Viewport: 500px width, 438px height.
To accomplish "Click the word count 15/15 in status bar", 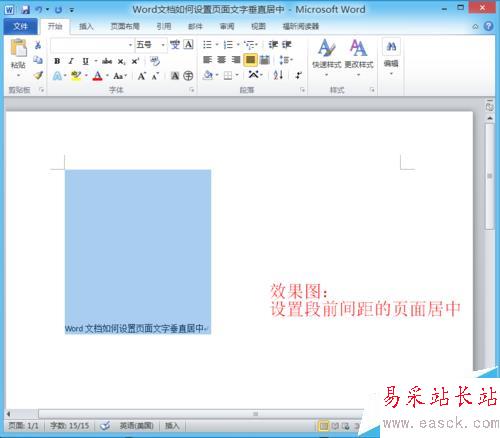I will (69, 426).
